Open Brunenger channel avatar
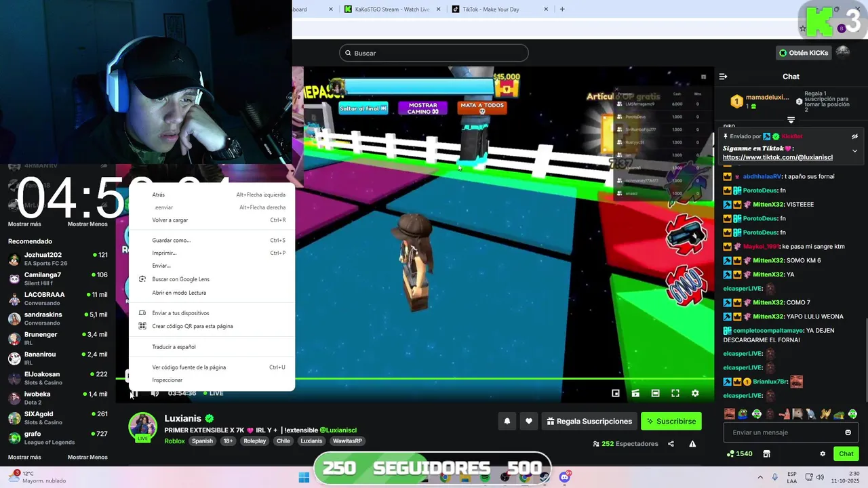Image resolution: width=868 pixels, height=488 pixels. (14, 338)
